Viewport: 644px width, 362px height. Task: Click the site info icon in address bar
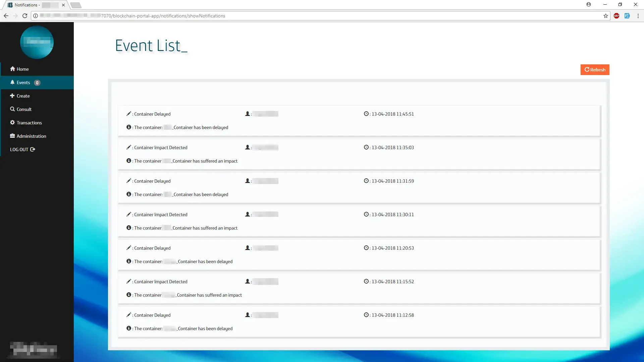[x=36, y=16]
